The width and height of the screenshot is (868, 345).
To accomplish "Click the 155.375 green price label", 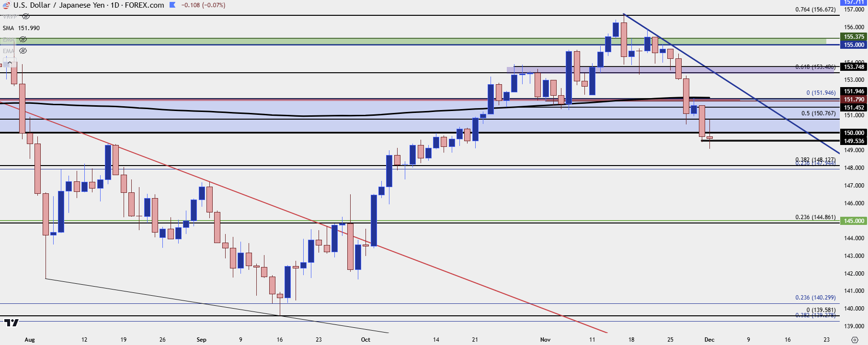I will pyautogui.click(x=854, y=37).
